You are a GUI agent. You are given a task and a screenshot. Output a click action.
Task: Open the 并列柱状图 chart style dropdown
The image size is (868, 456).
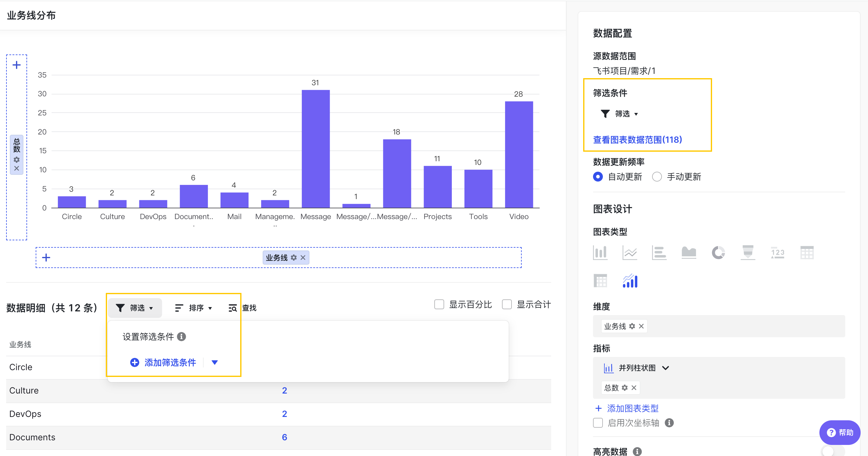[636, 368]
